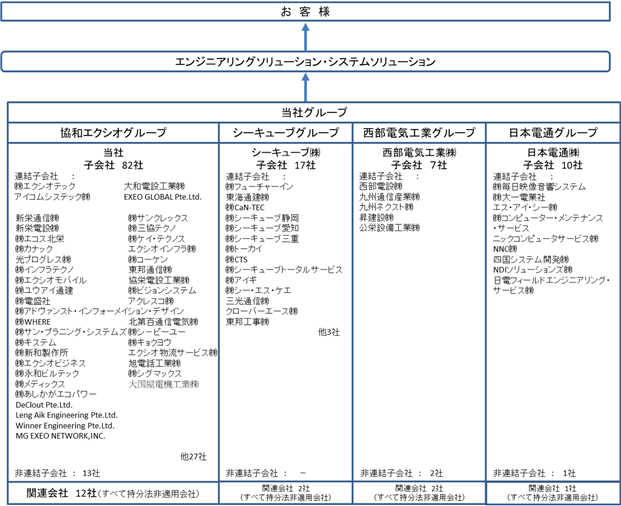Select MG EXEO NETWORK,INC. entry
Viewport: 621px width, 506px height.
60,436
